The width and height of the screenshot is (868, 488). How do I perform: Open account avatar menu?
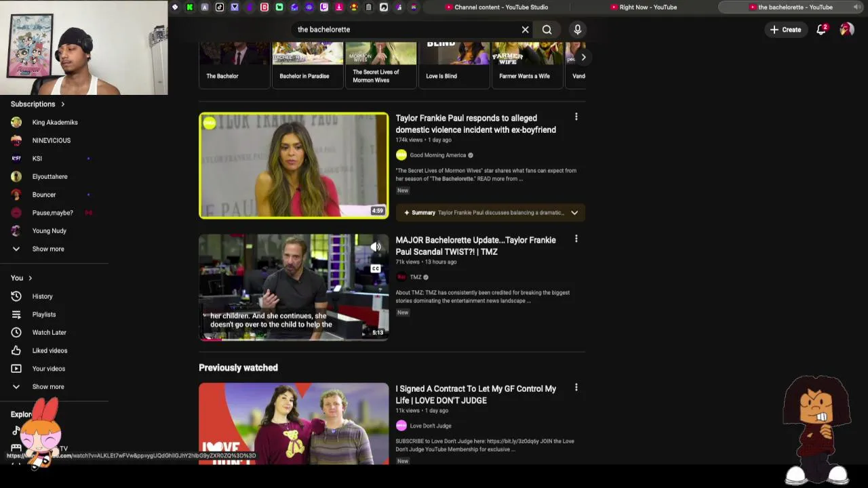point(846,29)
